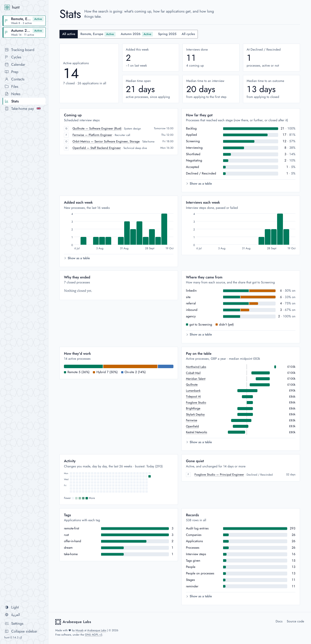This screenshot has height=644, width=311.
Task: Switch to the Remote, Europe tab
Action: [98, 34]
